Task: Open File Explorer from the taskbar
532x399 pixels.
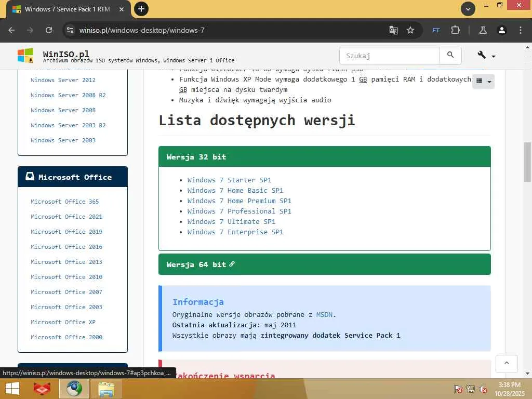Action: 106,389
